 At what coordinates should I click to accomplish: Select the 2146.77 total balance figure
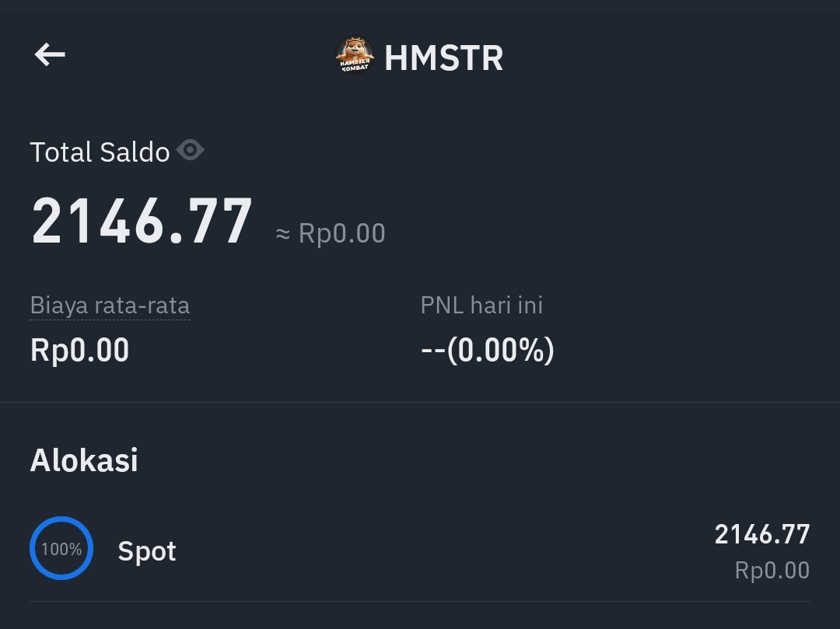pos(142,222)
